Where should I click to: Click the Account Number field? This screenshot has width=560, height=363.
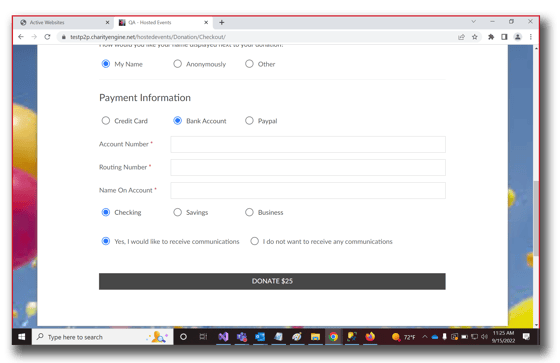click(308, 144)
